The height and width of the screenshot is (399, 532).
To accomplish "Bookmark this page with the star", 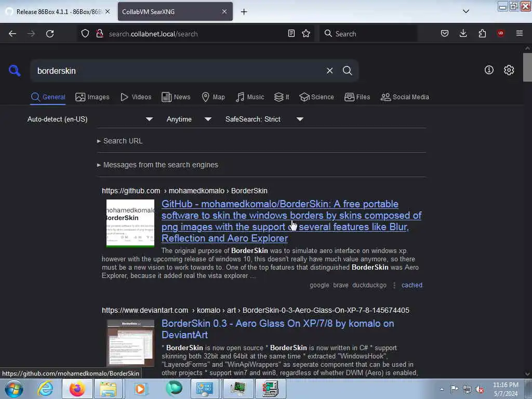I will pyautogui.click(x=306, y=33).
